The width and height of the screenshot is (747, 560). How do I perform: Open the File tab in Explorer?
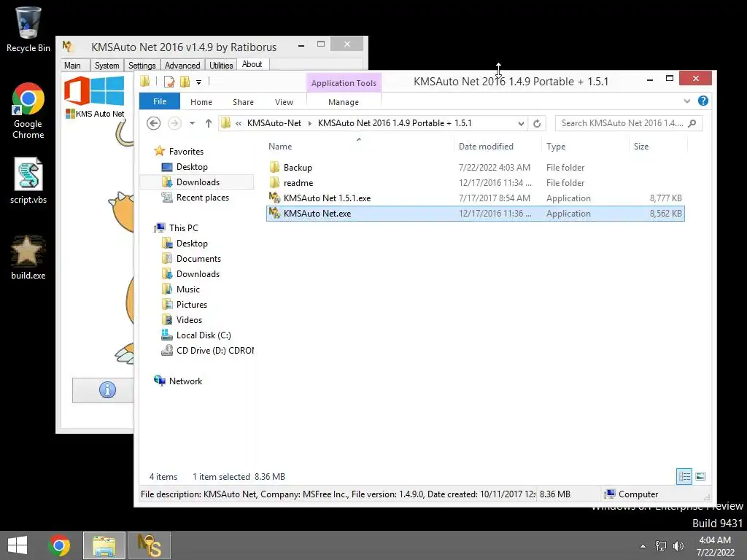tap(160, 101)
